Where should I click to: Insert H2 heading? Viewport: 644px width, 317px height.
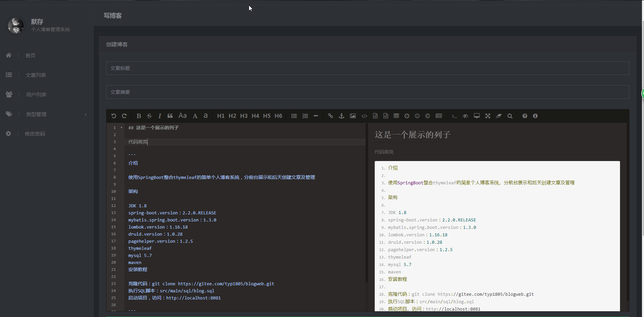coord(232,116)
